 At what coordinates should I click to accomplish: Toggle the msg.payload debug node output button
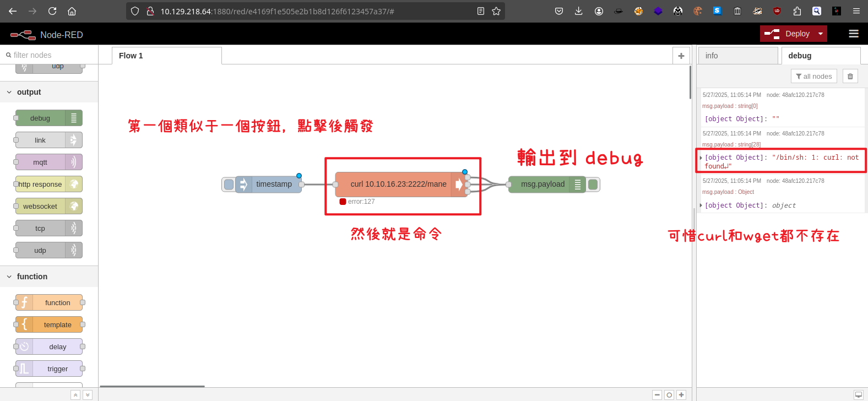[x=593, y=185]
